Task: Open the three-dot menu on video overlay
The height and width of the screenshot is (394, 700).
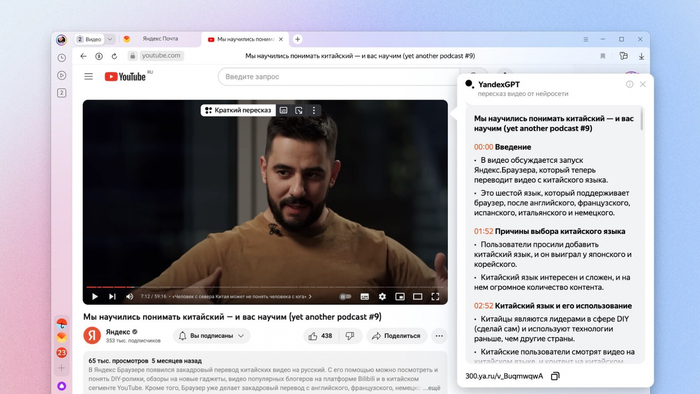Action: click(314, 110)
